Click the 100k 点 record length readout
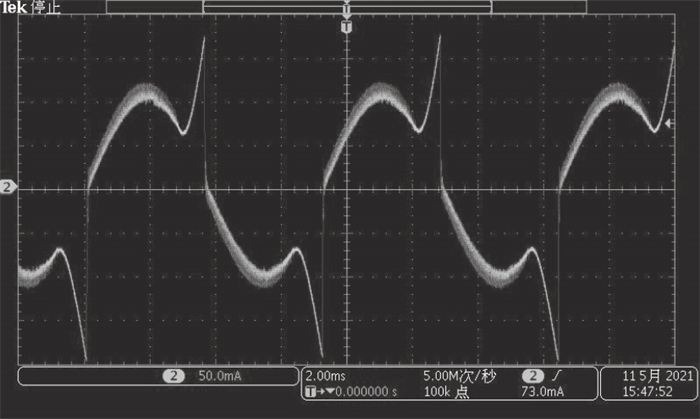 tap(446, 392)
